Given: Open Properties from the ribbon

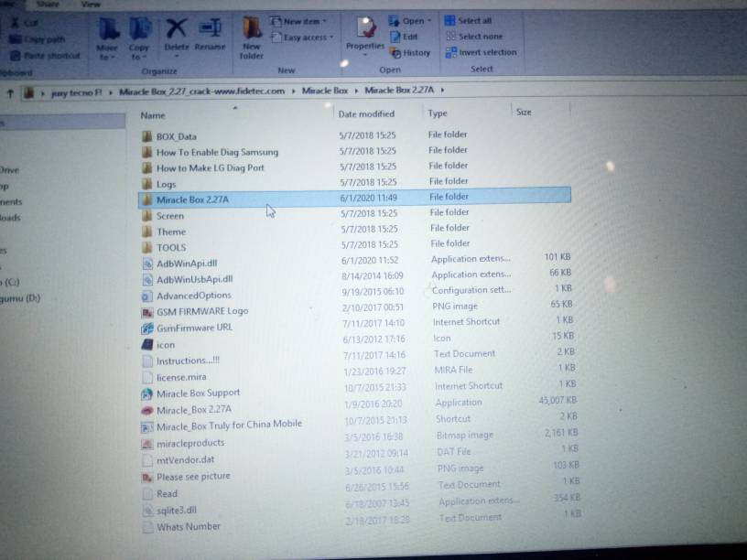Looking at the screenshot, I should pyautogui.click(x=365, y=37).
